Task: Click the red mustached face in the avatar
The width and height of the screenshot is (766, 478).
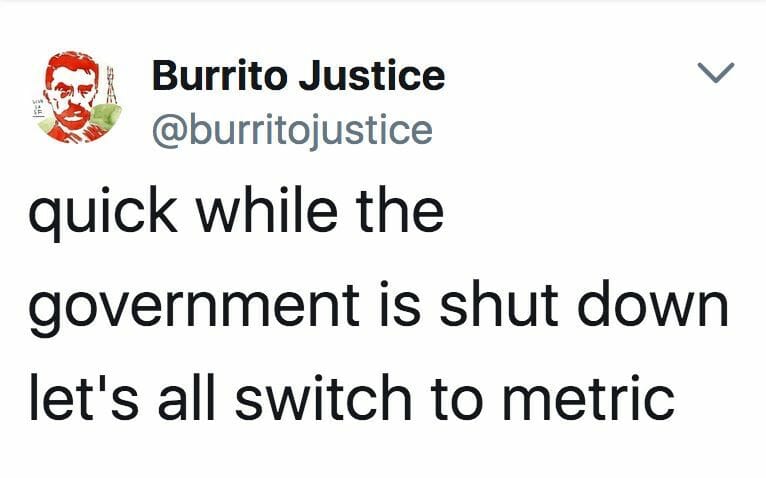Action: pyautogui.click(x=71, y=95)
